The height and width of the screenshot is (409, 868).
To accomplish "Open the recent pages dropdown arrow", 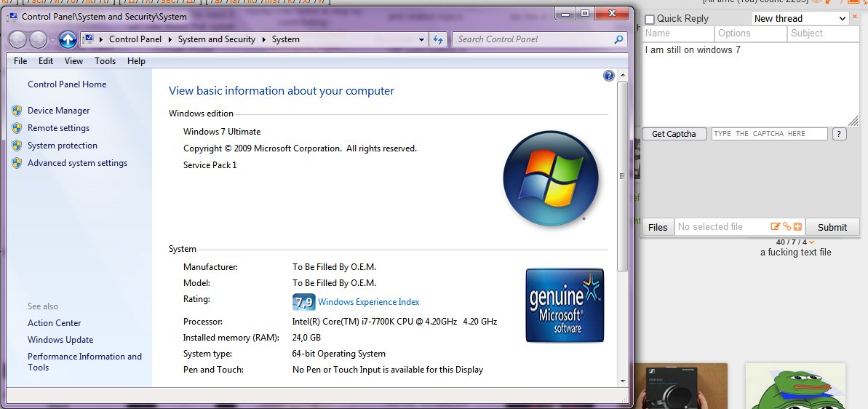I will point(52,40).
